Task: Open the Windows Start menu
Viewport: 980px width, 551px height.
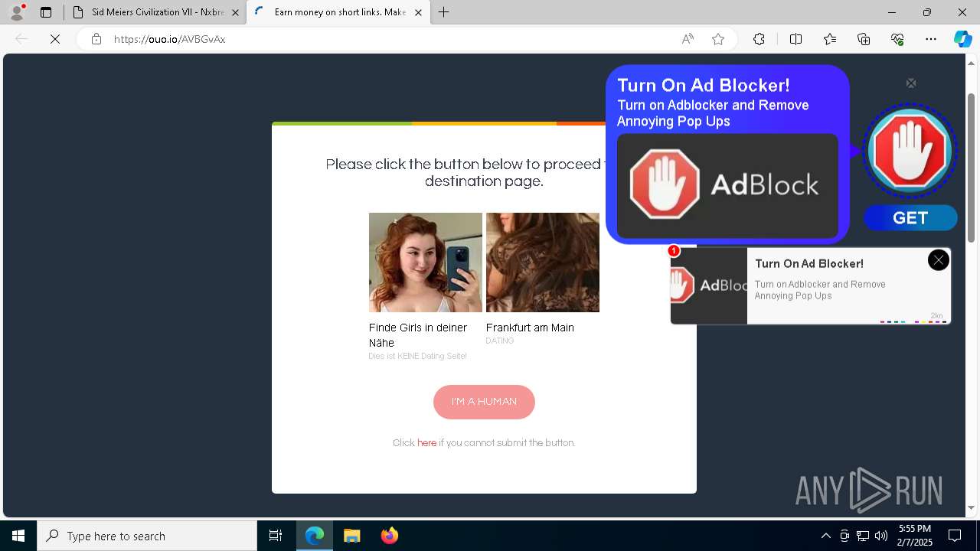Action: point(18,536)
